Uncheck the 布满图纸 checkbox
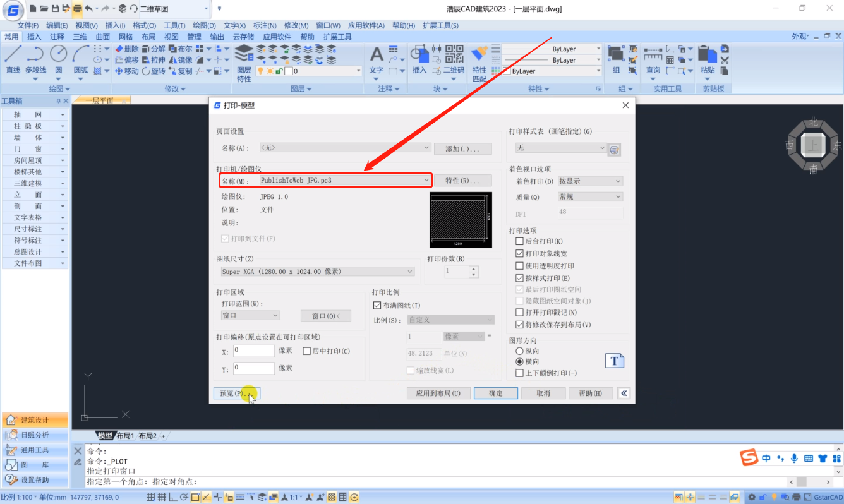This screenshot has height=504, width=844. tap(377, 306)
